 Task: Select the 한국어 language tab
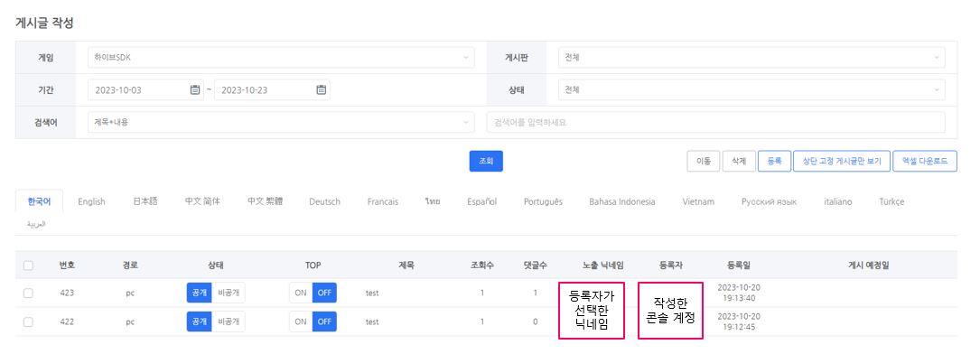click(40, 201)
